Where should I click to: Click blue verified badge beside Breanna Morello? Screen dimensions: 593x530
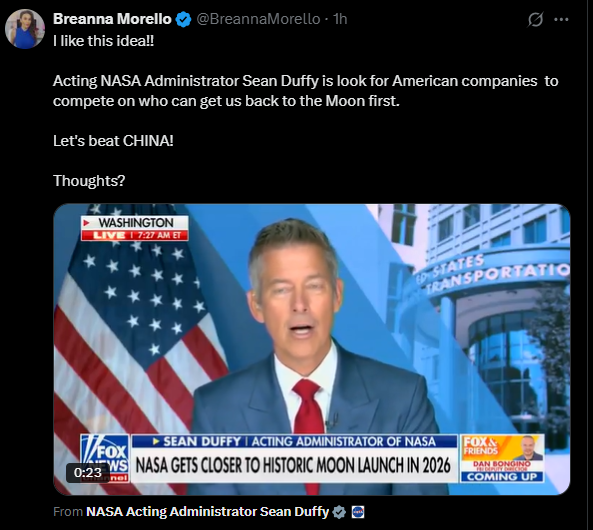point(183,20)
